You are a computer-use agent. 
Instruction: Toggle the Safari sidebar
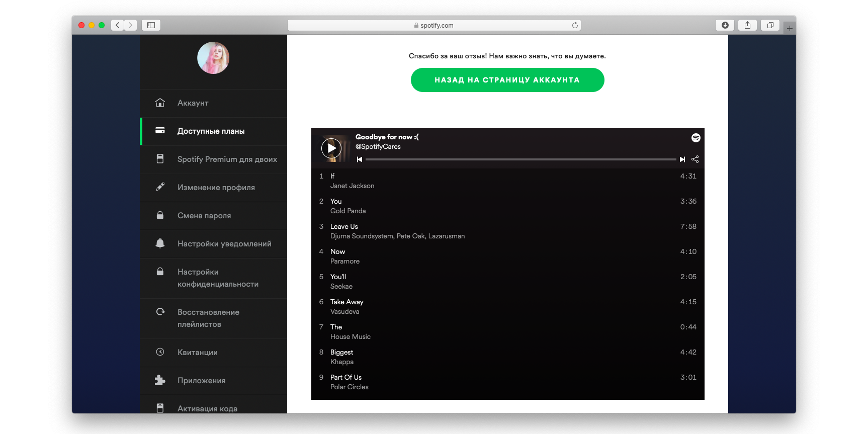(x=151, y=25)
